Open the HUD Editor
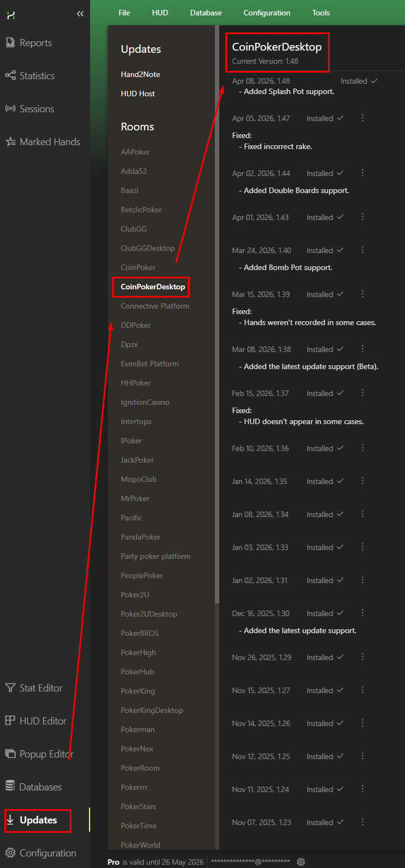This screenshot has width=405, height=868. coord(36,721)
